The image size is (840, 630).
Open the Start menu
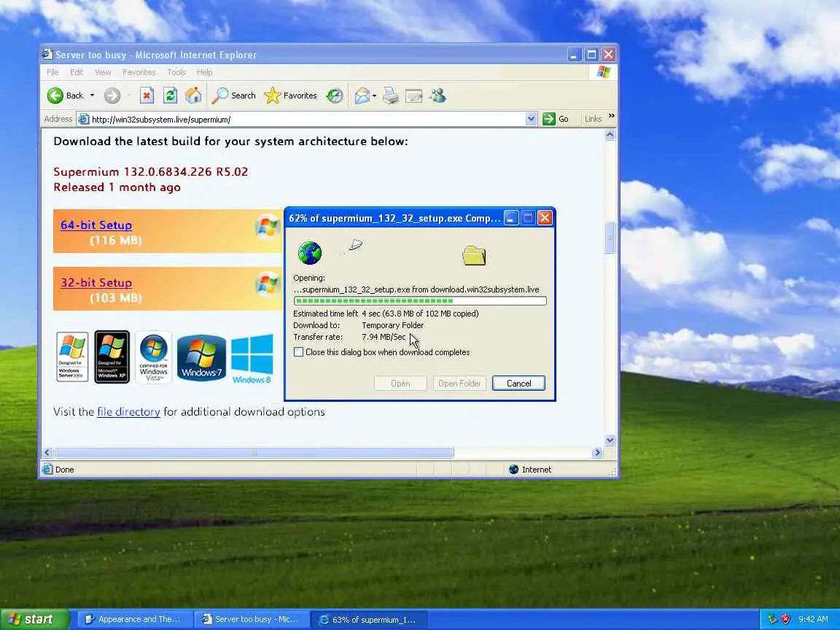pyautogui.click(x=34, y=619)
